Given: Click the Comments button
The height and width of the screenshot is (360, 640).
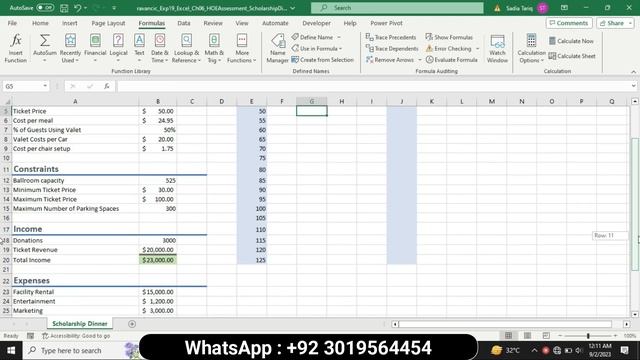Looking at the screenshot, I should tap(569, 23).
